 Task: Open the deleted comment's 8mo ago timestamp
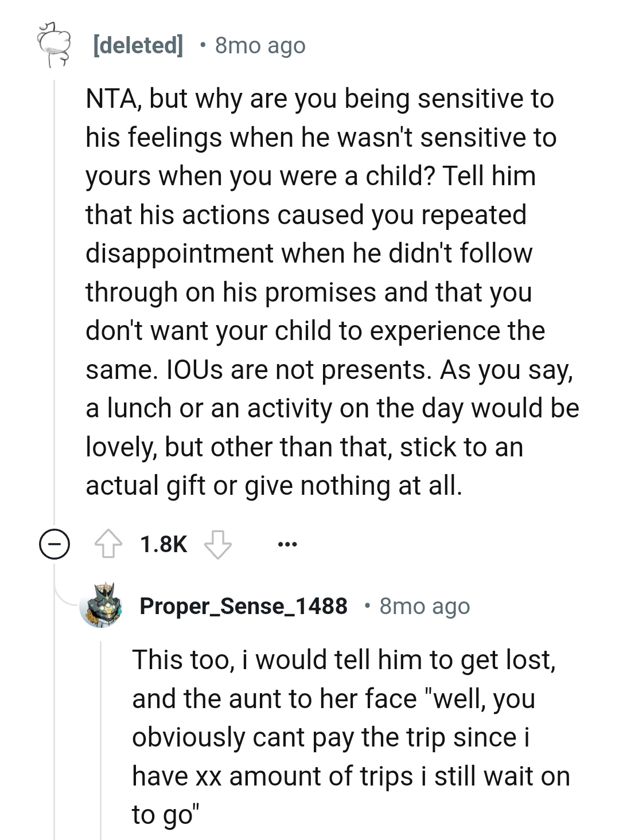(260, 45)
